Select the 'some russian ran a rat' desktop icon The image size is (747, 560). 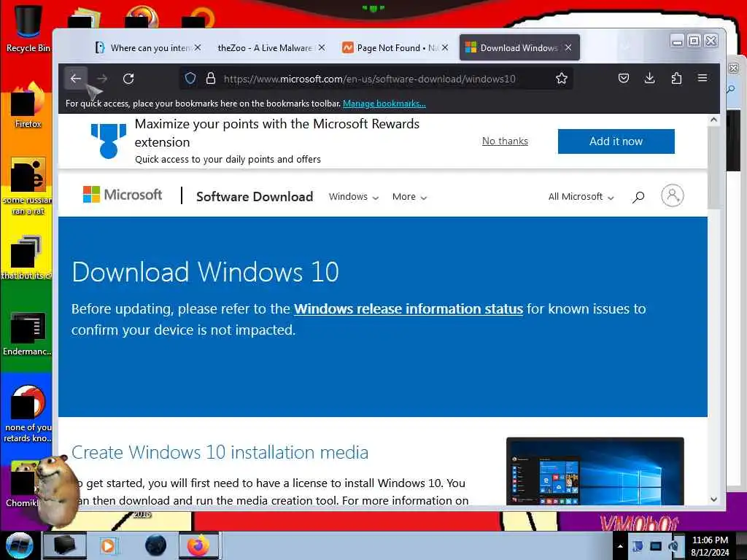coord(28,186)
